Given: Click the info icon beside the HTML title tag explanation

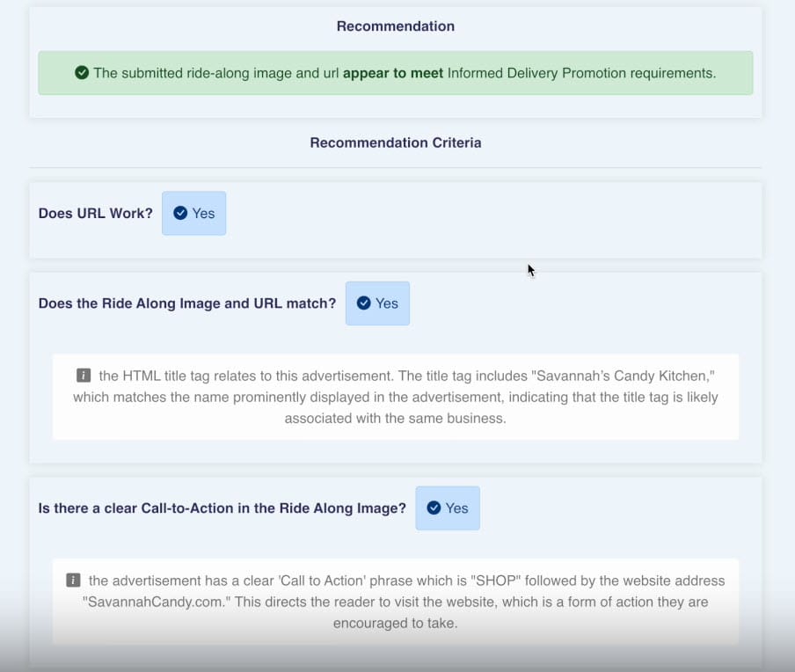Looking at the screenshot, I should (x=84, y=376).
